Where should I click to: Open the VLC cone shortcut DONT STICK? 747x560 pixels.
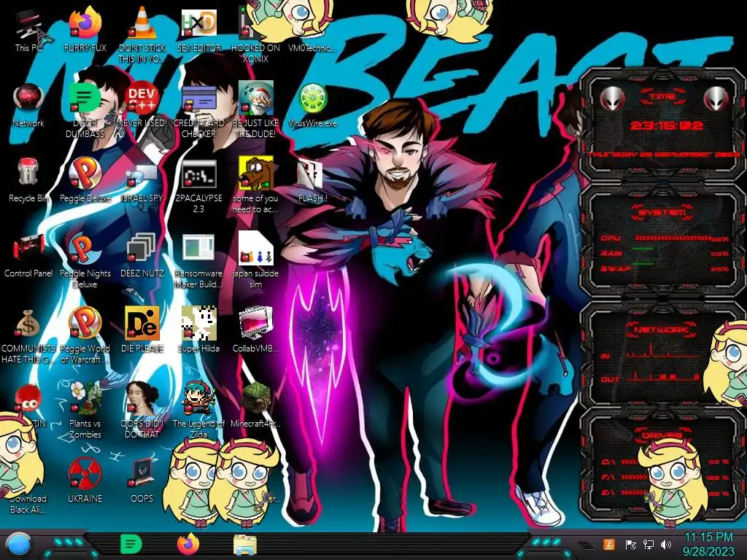[142, 34]
